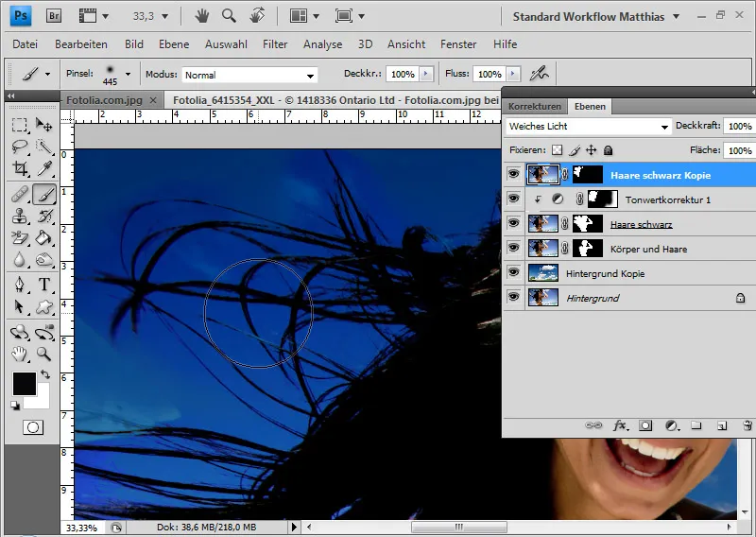Screen dimensions: 756x537
Task: Select the Crop tool
Action: coord(19,168)
